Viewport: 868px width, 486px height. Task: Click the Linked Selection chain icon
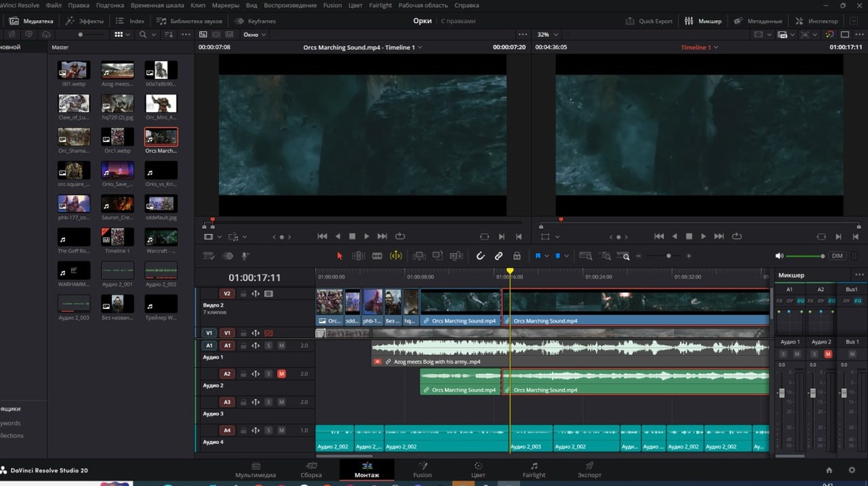(498, 256)
